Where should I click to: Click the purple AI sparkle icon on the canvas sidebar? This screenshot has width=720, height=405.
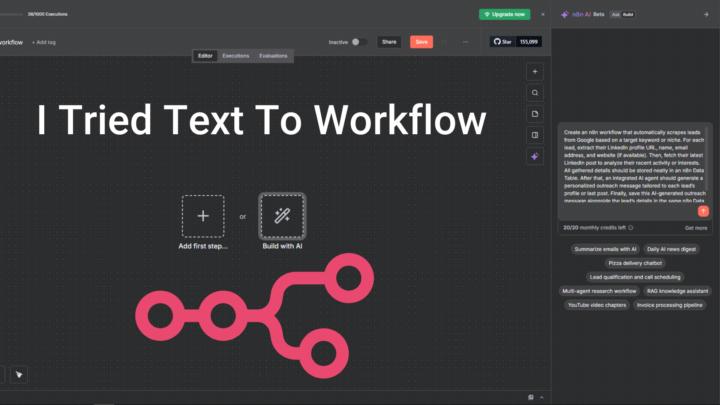pos(535,157)
